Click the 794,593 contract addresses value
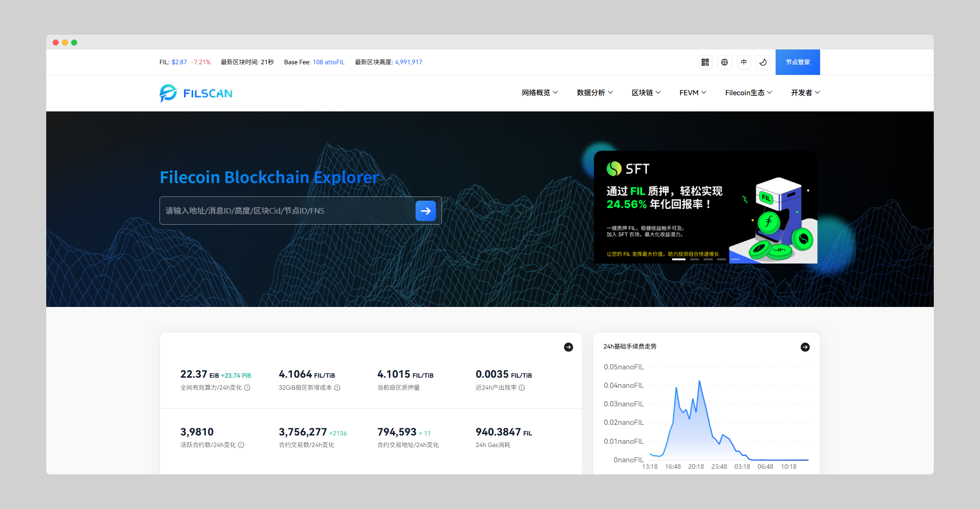 [x=397, y=432]
